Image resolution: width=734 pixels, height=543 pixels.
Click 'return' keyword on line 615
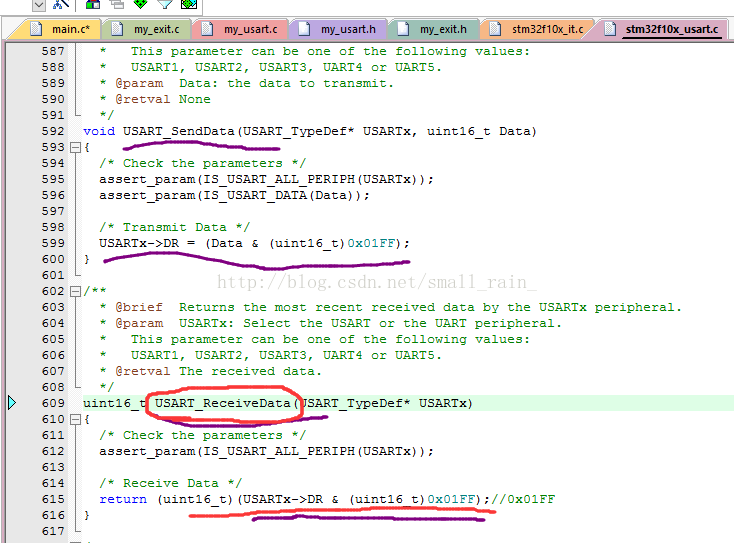click(123, 499)
